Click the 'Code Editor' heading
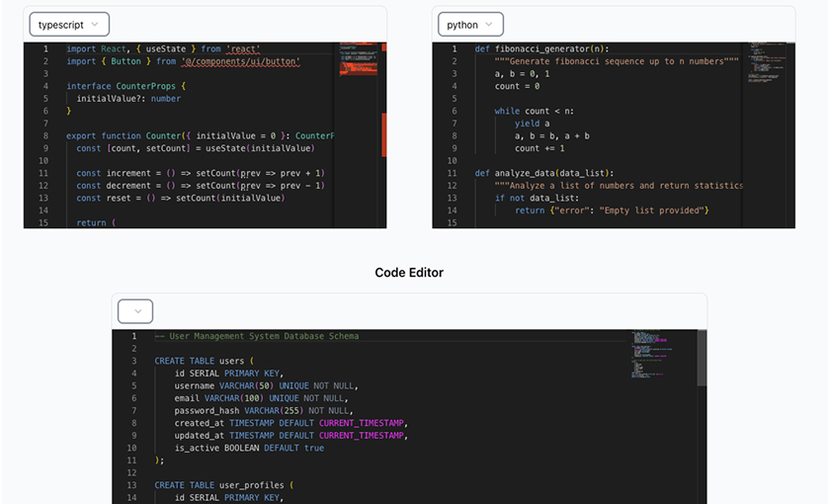 point(409,273)
